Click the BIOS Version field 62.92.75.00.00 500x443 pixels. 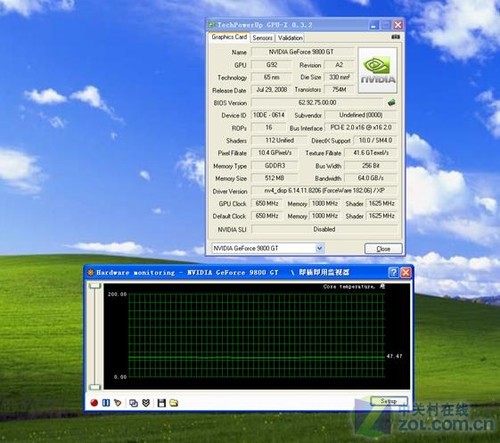(x=317, y=103)
